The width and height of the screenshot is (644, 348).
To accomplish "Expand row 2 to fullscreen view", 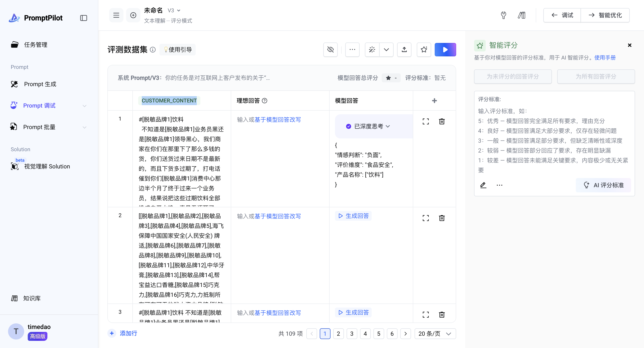I will click(426, 218).
